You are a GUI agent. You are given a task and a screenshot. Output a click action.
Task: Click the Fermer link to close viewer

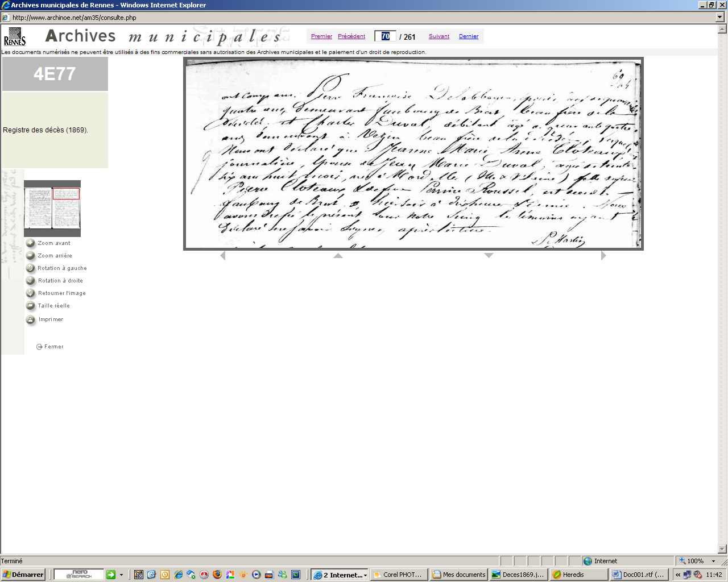[53, 347]
